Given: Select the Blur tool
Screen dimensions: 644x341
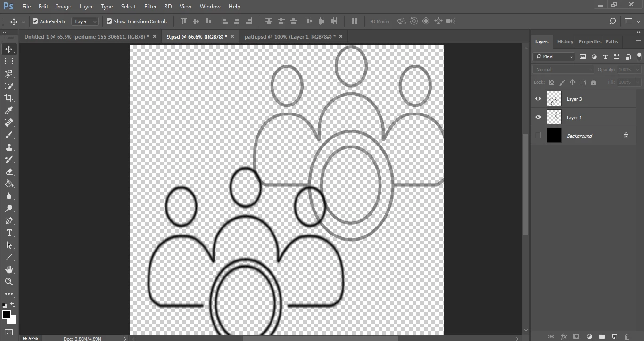Looking at the screenshot, I should [9, 196].
